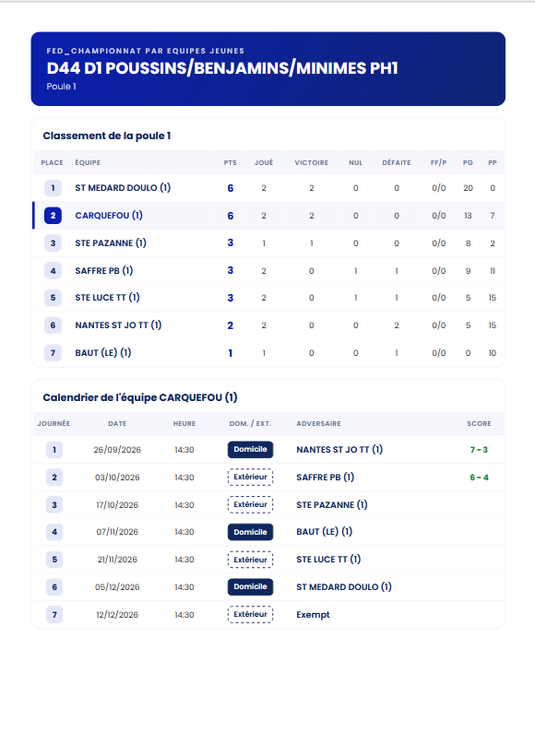Click the DOM. / EXT. column header

(250, 423)
